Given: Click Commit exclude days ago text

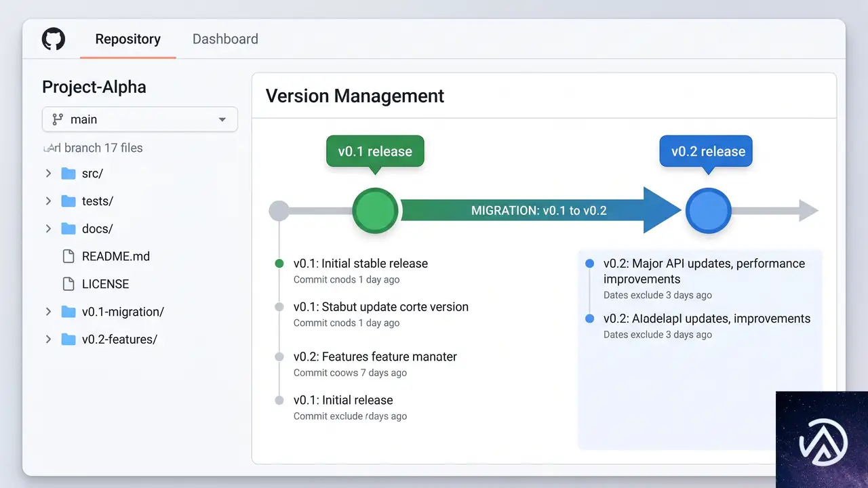Looking at the screenshot, I should [350, 416].
